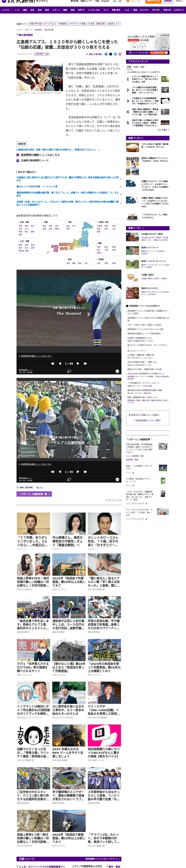The width and height of the screenshot is (186, 868).
Task: Open fullscreen view of アルプス応援物語 slideshow
Action: (x=69, y=479)
